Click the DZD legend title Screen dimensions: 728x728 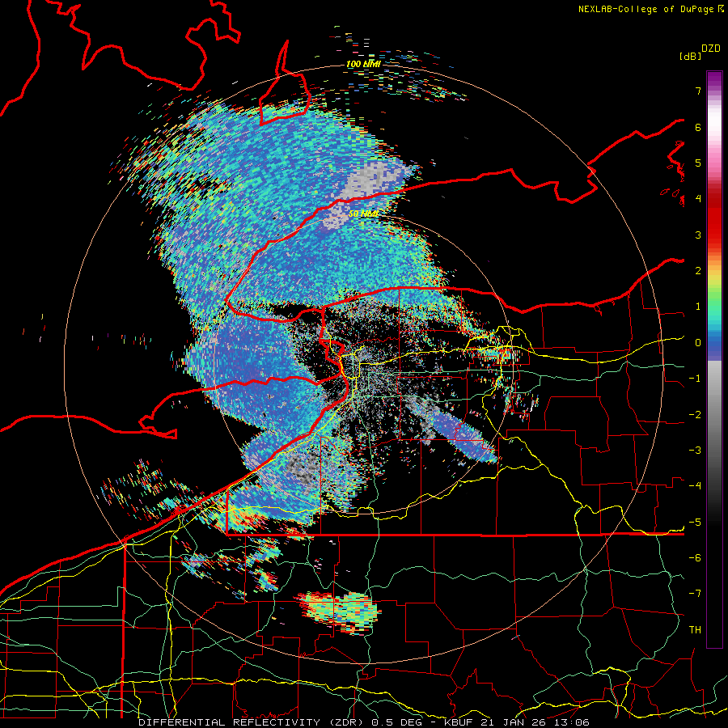click(711, 49)
